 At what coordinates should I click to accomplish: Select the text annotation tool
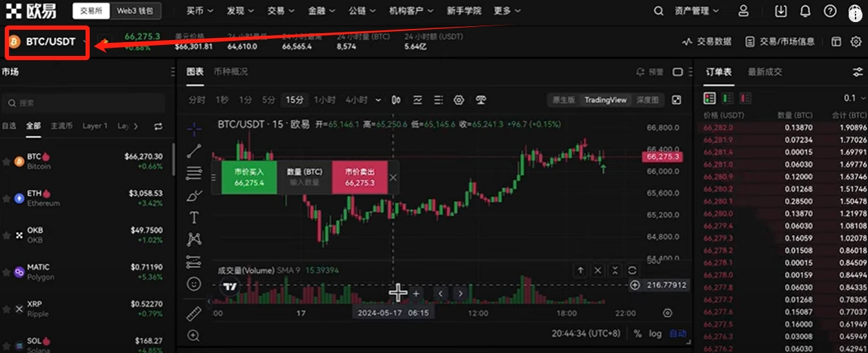(x=194, y=218)
